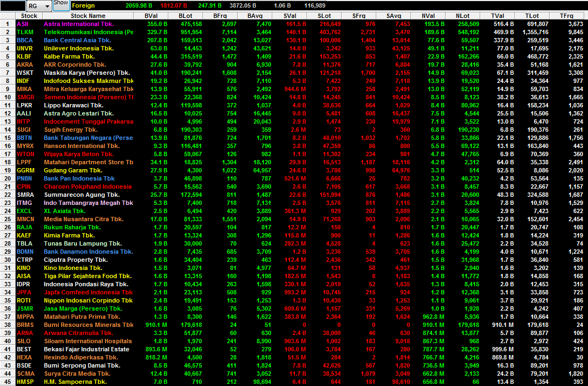Select Astra Agro Lestari Tbk. stock name
Viewport: 588px width, 386px height.
pyautogui.click(x=79, y=113)
